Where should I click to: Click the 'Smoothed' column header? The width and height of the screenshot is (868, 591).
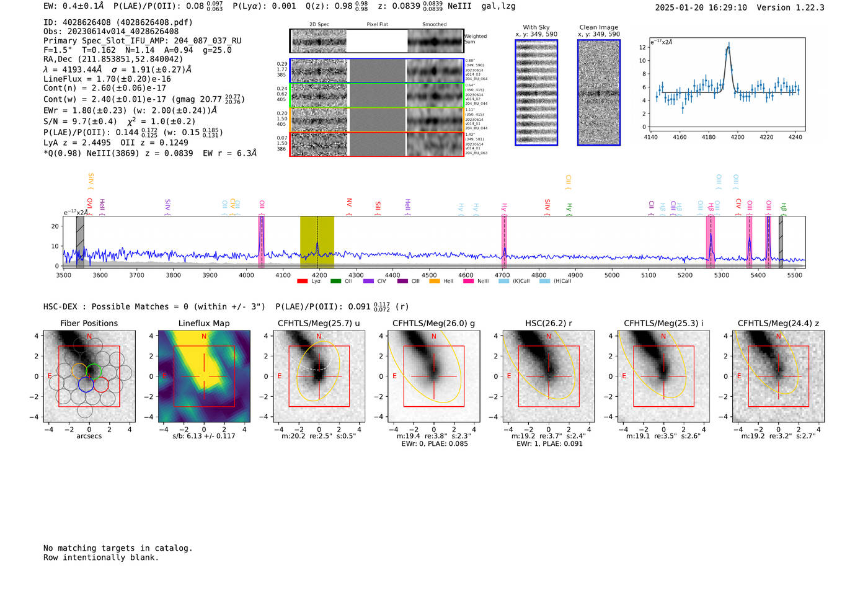[435, 24]
